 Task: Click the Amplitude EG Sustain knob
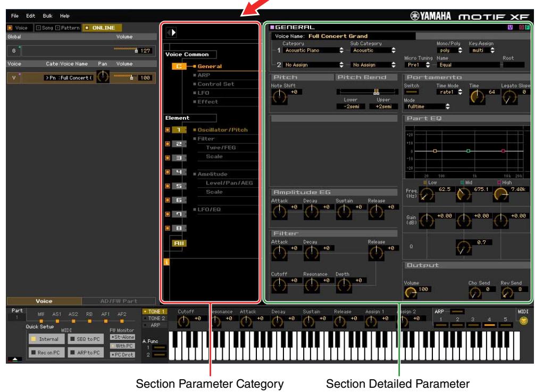[344, 212]
